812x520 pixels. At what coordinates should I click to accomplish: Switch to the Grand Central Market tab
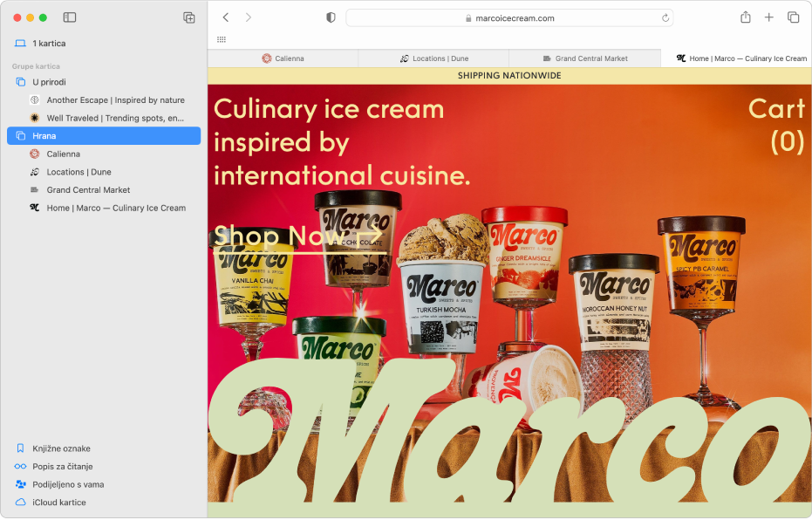pyautogui.click(x=585, y=58)
